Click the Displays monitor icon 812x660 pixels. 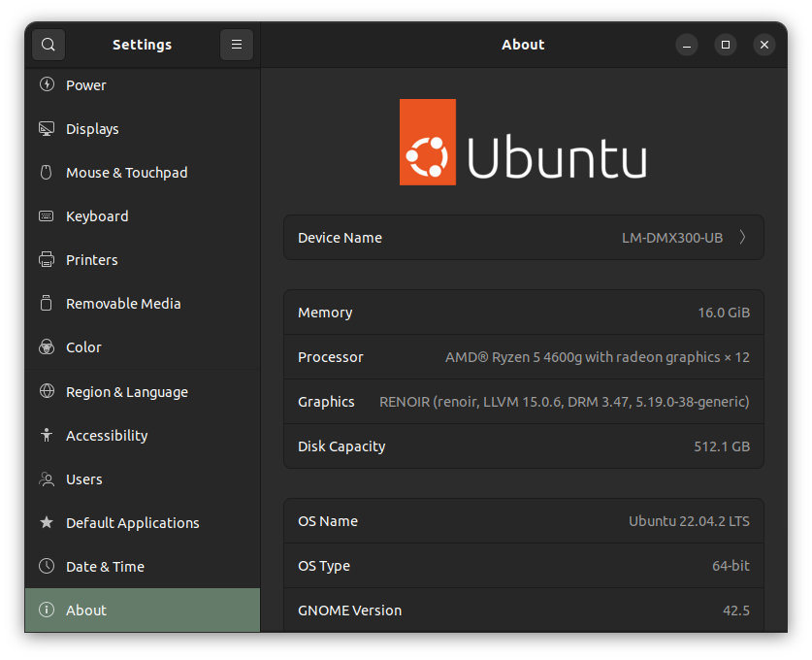pos(47,128)
